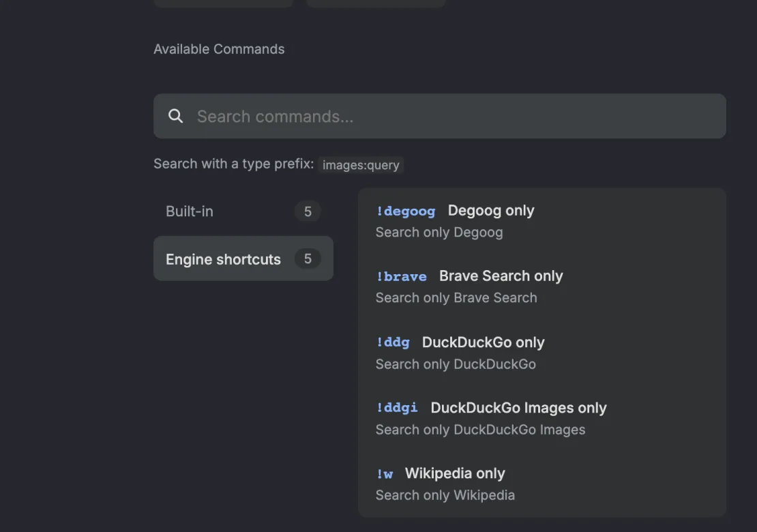Screen dimensions: 757x532
Task: Click the Search only Brave Search description
Action: [456, 297]
